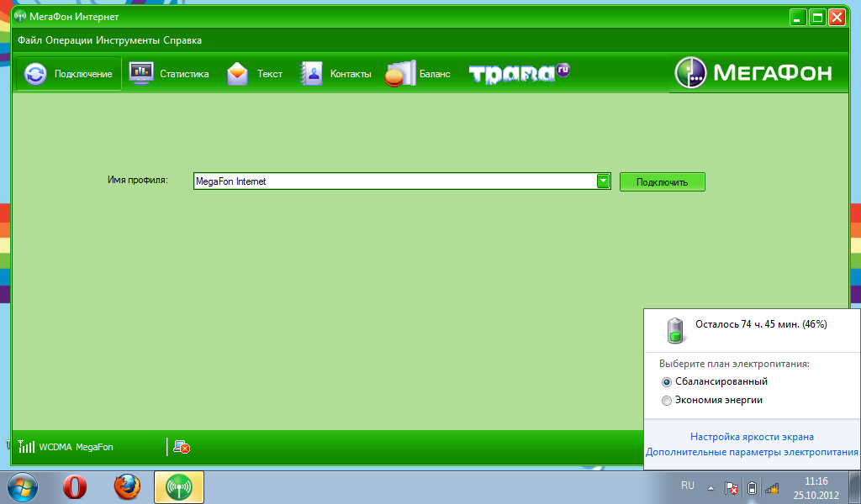Open the Подключение connection tab
Screen dimensions: 861x504
(69, 74)
